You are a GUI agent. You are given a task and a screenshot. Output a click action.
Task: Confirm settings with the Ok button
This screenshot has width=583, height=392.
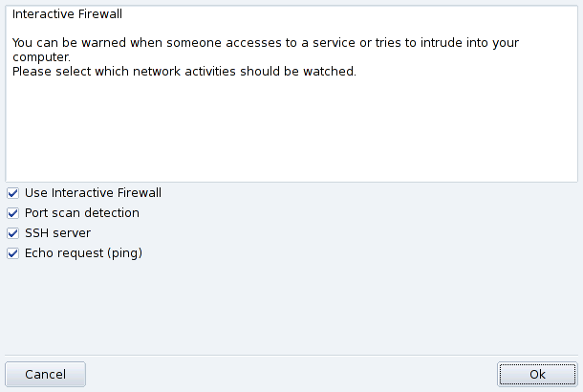[537, 374]
